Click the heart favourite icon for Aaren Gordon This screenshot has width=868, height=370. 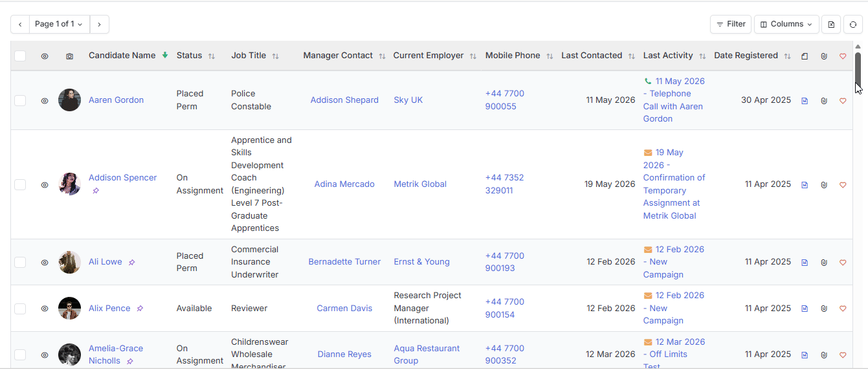tap(843, 101)
